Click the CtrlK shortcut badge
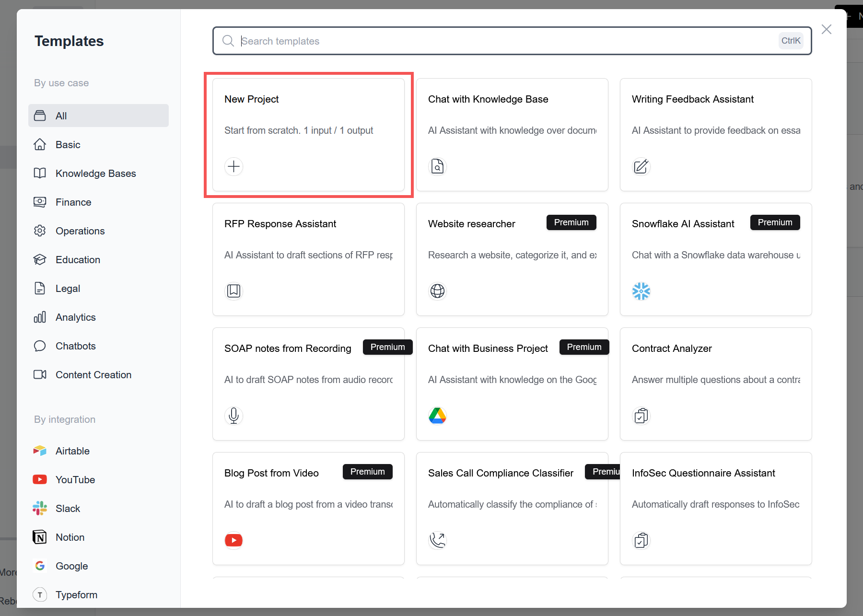Screen dimensions: 863x616 tap(791, 41)
